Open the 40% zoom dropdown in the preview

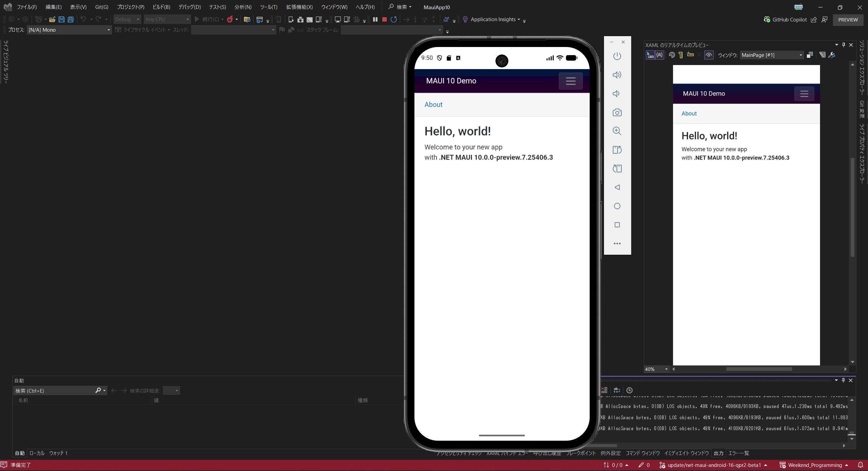656,369
